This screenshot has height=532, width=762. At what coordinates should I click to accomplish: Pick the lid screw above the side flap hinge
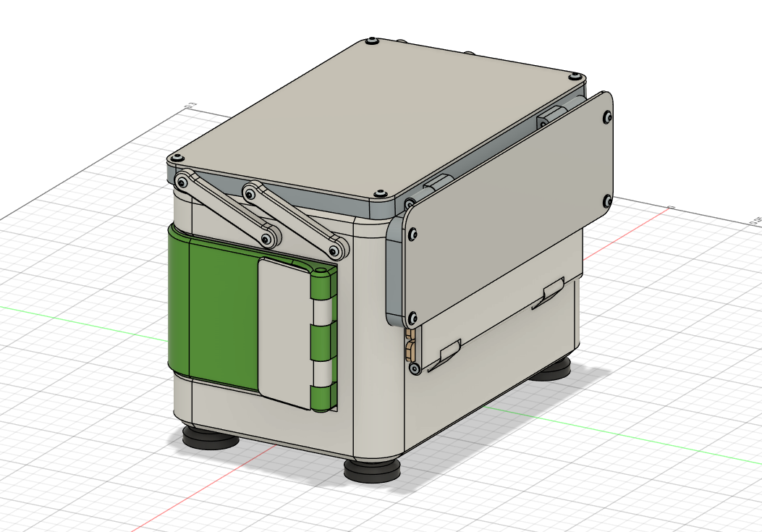click(379, 193)
